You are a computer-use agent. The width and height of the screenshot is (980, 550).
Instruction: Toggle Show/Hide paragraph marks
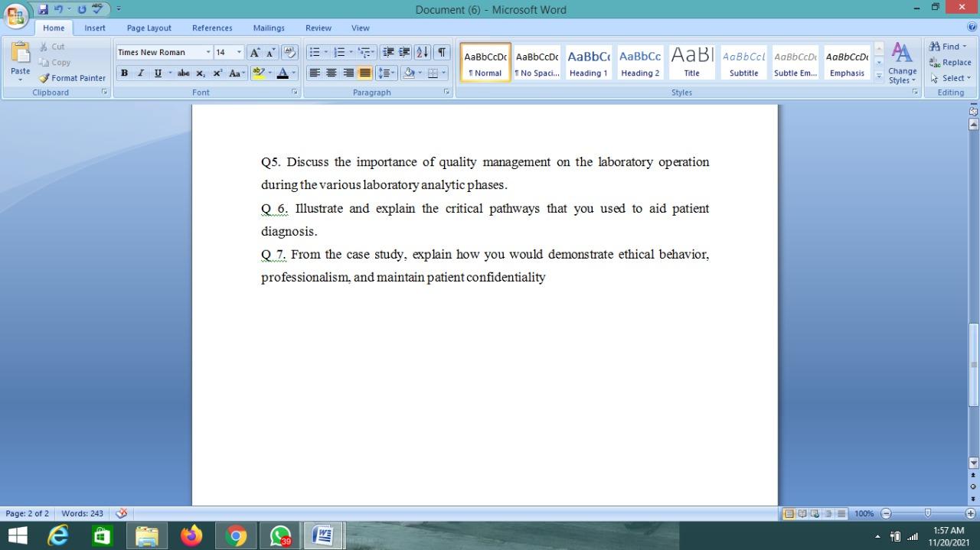[441, 51]
